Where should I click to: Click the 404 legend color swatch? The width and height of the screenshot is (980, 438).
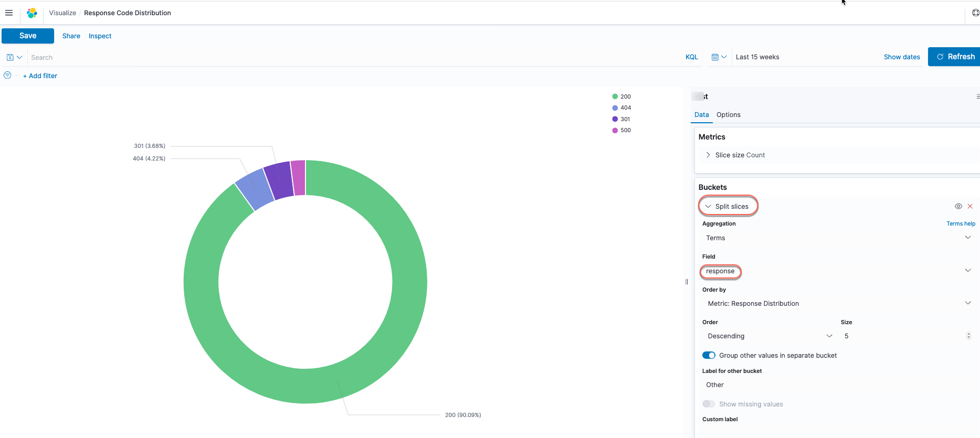point(615,108)
